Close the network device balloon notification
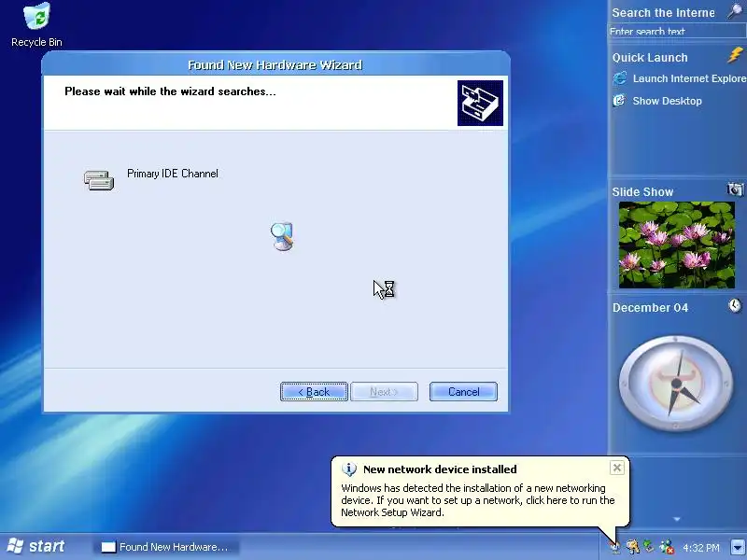Viewport: 747px width, 560px height. (617, 468)
